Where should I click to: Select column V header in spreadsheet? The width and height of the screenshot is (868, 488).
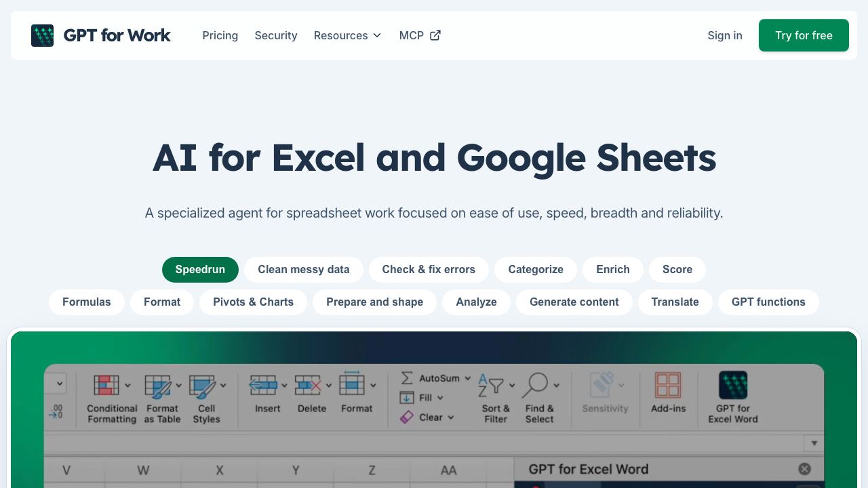[66, 470]
